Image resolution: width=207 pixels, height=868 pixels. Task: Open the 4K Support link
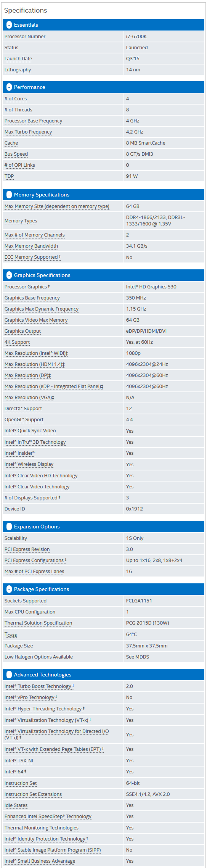17,342
